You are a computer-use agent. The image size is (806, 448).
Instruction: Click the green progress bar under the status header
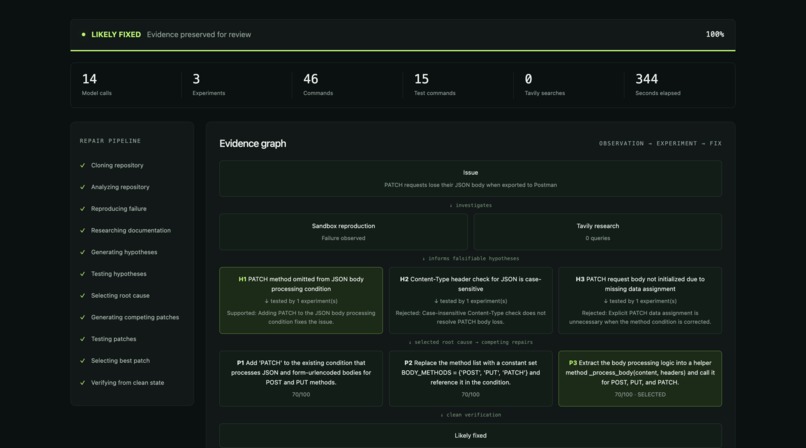[402, 50]
